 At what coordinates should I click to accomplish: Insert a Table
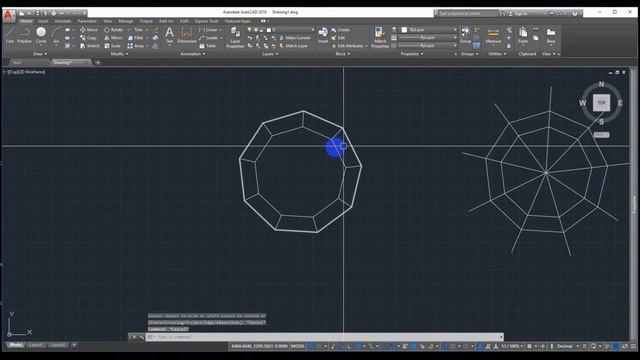click(207, 46)
